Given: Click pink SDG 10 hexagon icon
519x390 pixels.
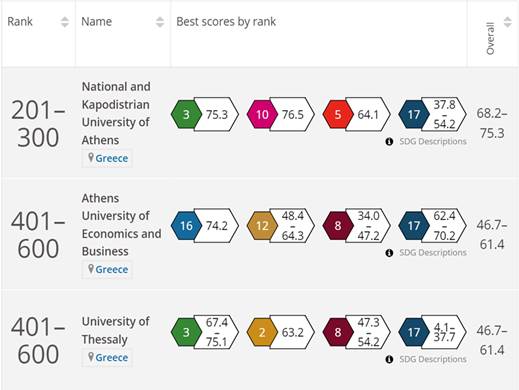Looking at the screenshot, I should pos(262,114).
